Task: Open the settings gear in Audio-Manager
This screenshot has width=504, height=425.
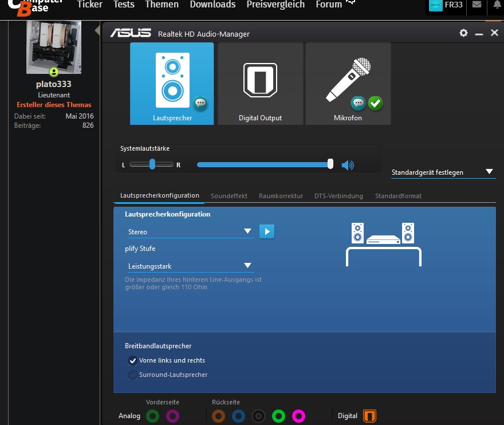Action: coord(463,33)
